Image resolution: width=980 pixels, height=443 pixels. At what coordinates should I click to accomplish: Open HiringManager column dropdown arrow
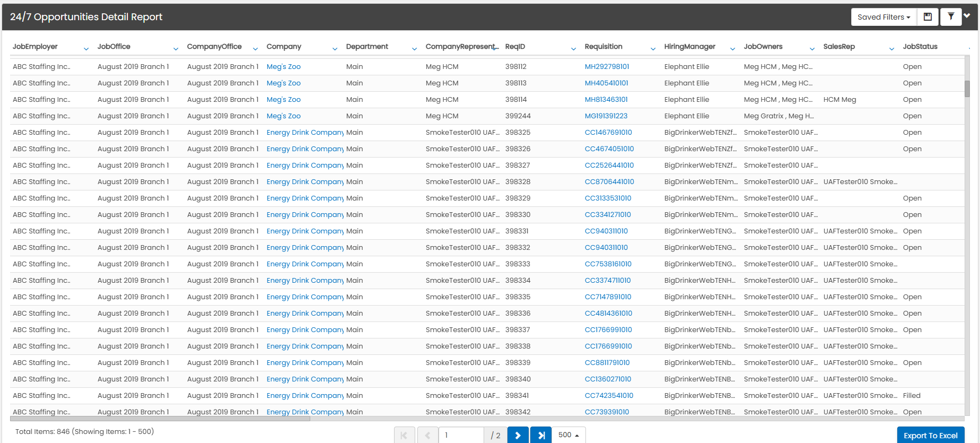click(x=733, y=49)
